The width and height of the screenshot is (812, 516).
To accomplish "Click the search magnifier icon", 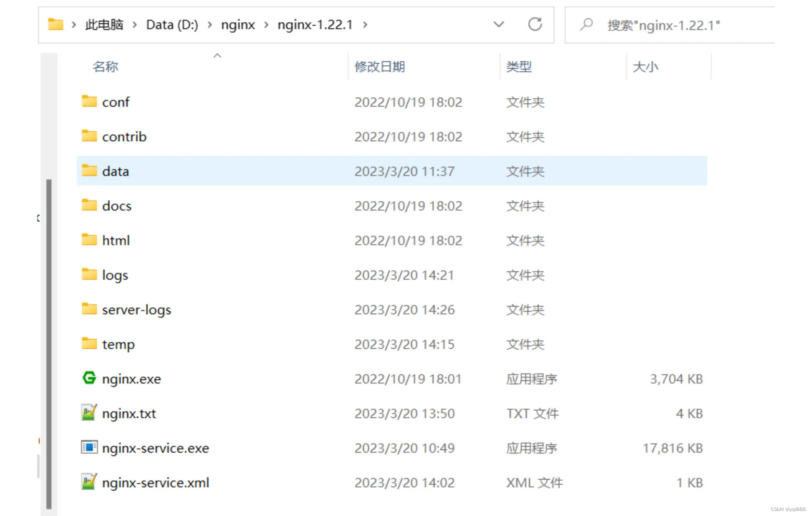I will pyautogui.click(x=586, y=24).
